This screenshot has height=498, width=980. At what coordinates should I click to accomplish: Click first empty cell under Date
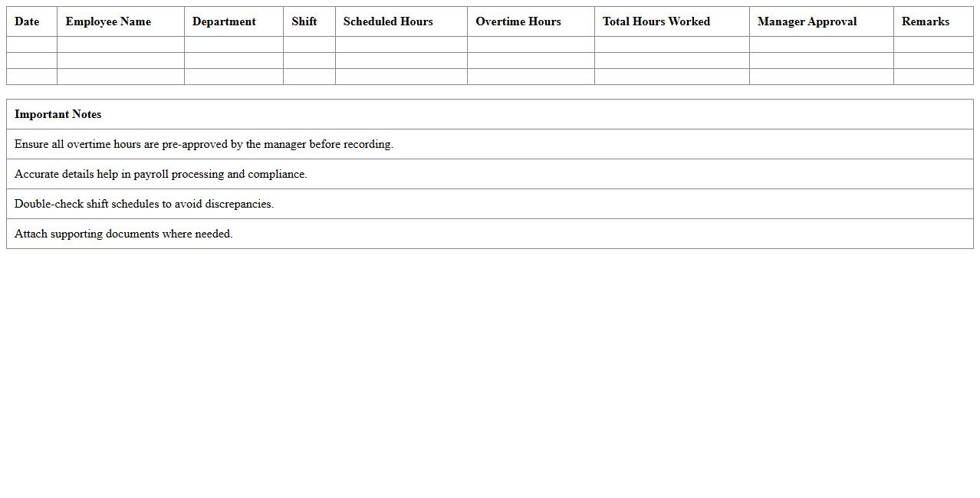(31, 44)
